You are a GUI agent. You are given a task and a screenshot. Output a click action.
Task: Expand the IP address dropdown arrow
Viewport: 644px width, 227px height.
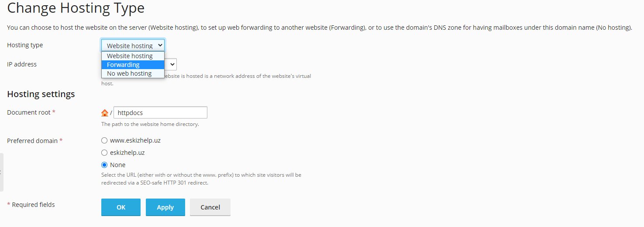[x=172, y=65]
